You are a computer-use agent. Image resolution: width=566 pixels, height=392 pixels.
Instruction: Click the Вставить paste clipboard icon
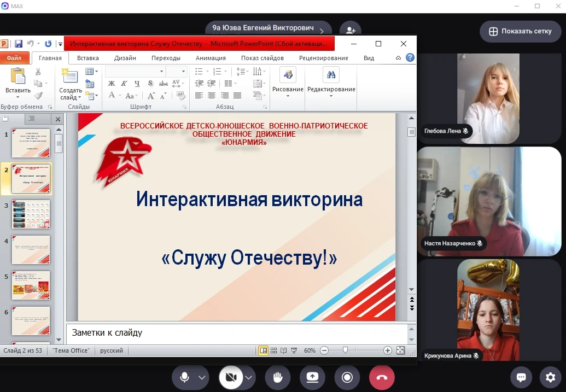[17, 76]
